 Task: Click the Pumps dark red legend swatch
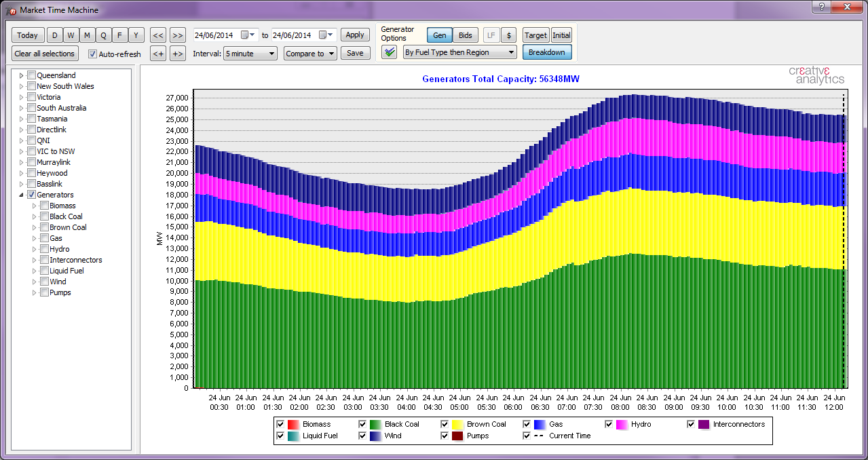click(457, 436)
